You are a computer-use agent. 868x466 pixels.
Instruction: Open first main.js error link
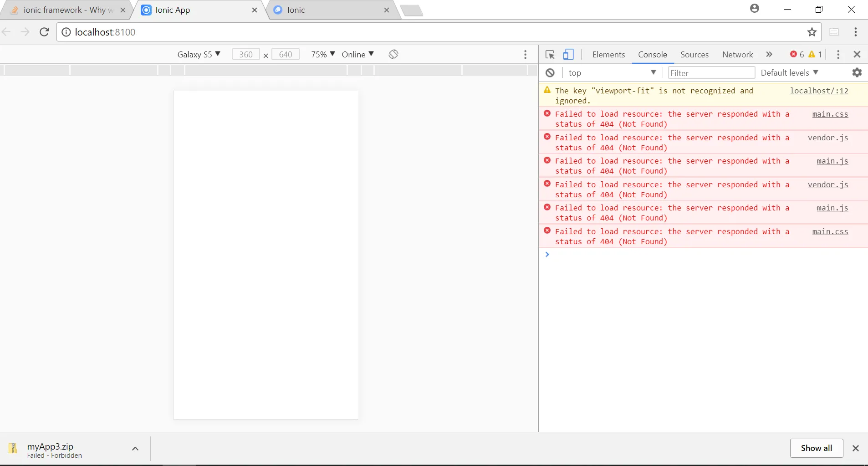[x=832, y=161]
